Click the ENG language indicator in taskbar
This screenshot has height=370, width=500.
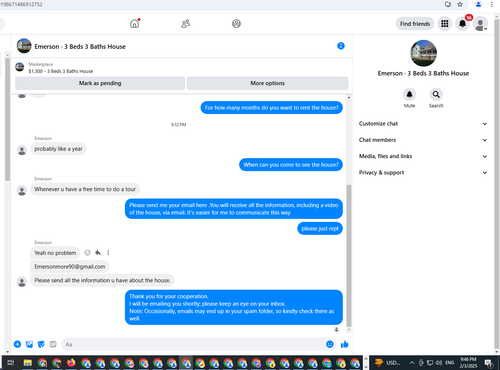pos(450,363)
